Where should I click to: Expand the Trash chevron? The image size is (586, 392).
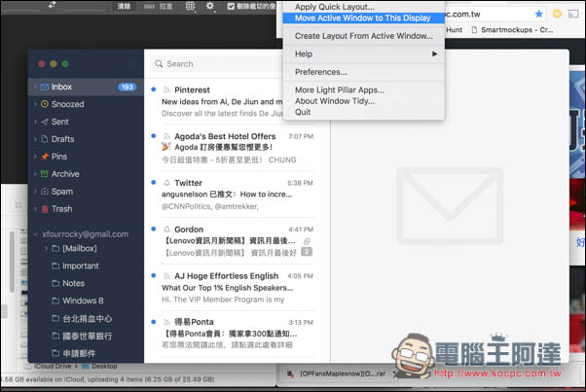pyautogui.click(x=35, y=209)
